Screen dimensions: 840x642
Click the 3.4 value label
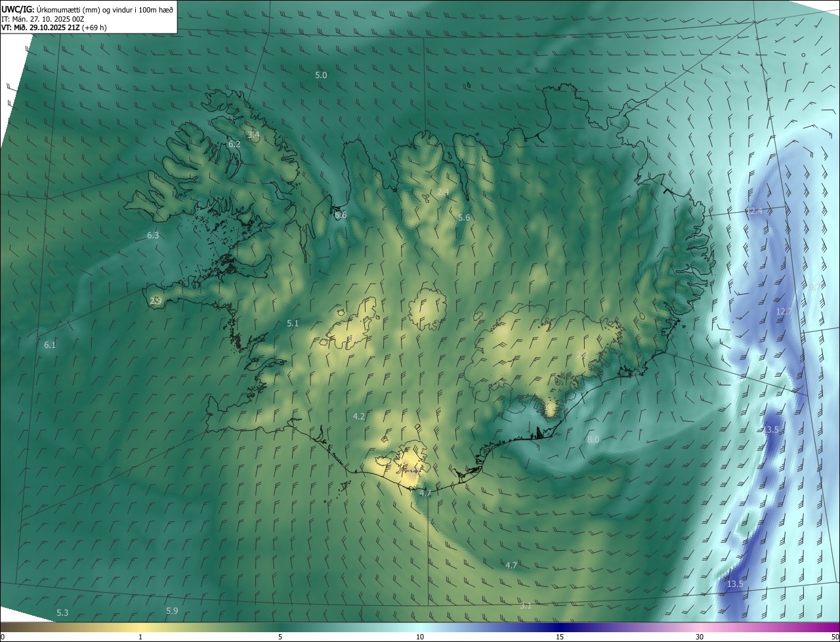point(253,135)
